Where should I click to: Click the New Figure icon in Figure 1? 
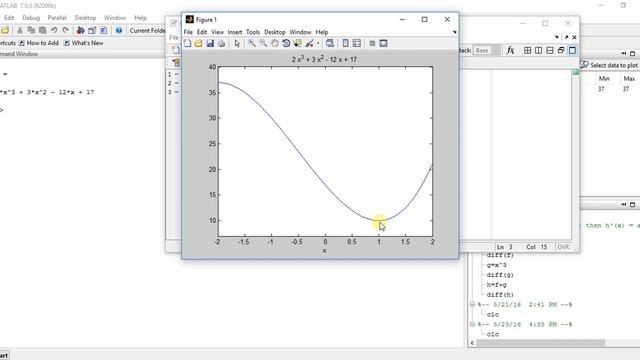pos(187,43)
